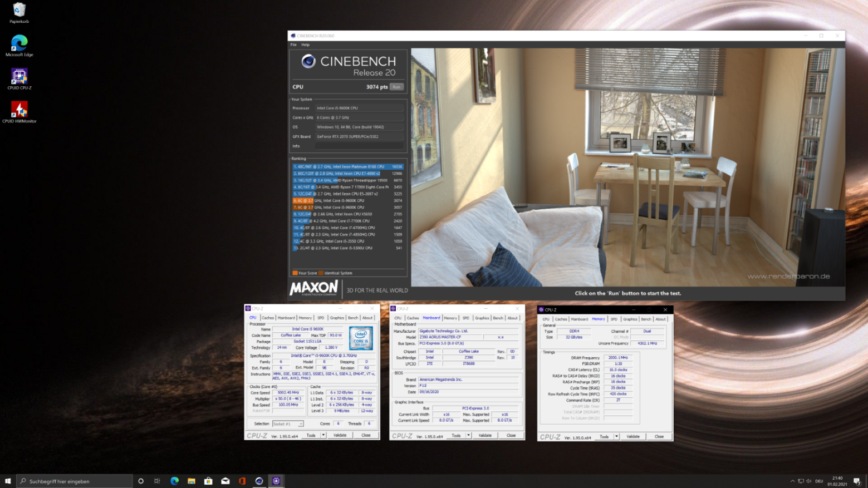Open the Bench tab in the left CPU-Z window
The image size is (868, 488).
point(353,318)
